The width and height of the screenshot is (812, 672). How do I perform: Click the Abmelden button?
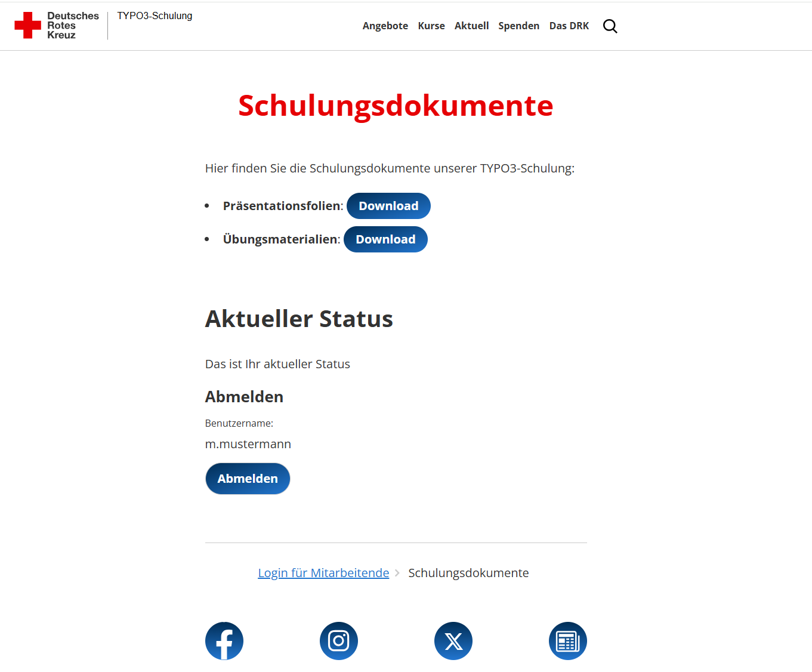click(x=248, y=479)
